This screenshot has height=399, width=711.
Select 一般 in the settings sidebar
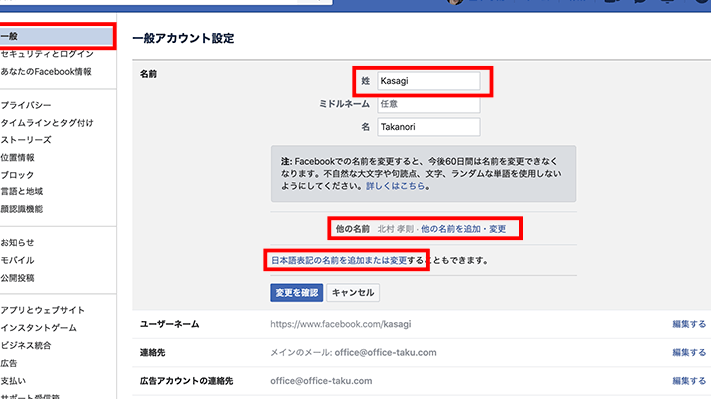(56, 36)
